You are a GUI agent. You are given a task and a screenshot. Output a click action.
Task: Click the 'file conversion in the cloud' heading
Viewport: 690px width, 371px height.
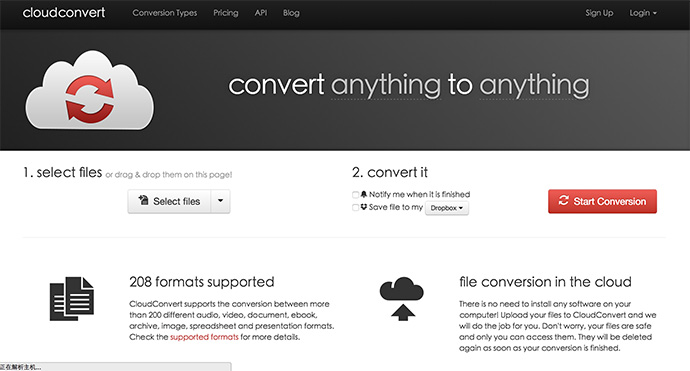(x=545, y=282)
